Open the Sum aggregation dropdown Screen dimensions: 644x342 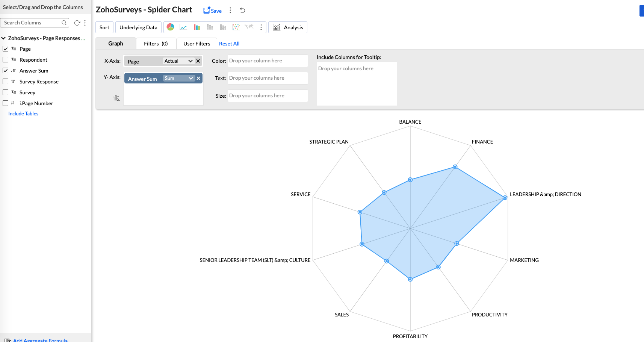point(179,78)
